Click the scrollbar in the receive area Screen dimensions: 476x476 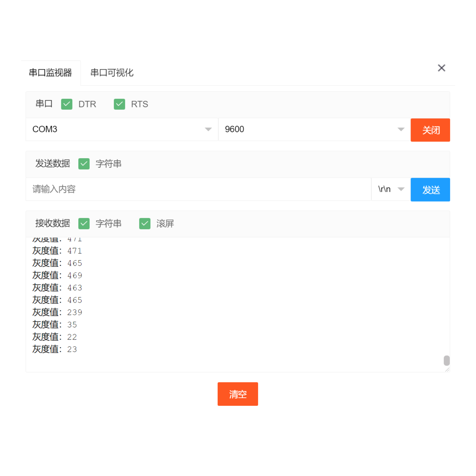pos(446,360)
